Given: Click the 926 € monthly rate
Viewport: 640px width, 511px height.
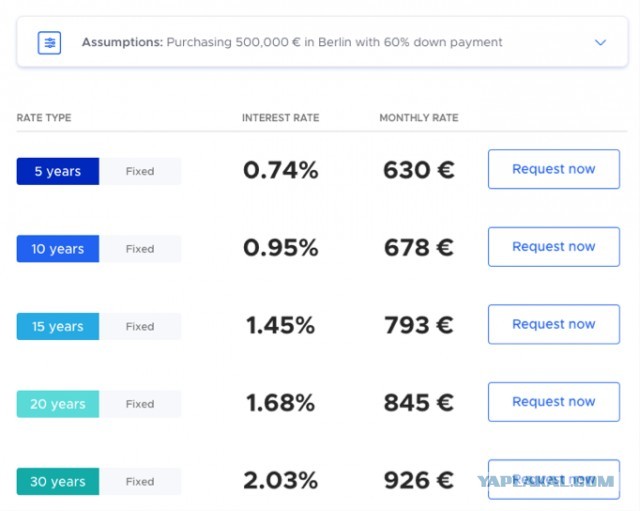Looking at the screenshot, I should click(419, 480).
